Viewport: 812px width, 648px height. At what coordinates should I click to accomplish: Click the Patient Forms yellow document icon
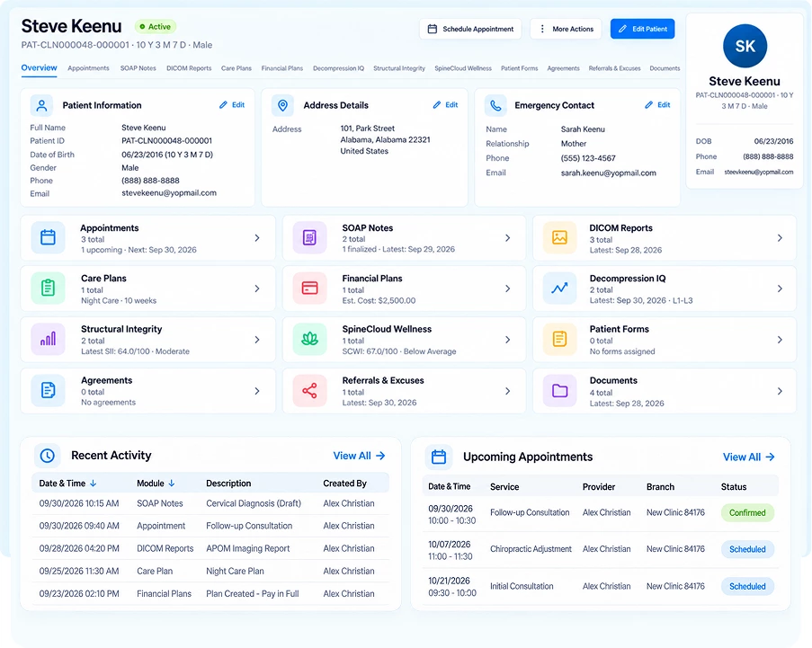coord(560,339)
